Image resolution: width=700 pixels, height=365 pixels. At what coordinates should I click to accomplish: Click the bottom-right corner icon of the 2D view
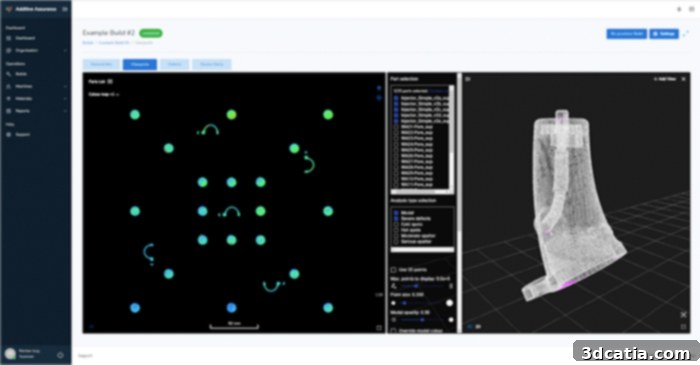click(379, 328)
